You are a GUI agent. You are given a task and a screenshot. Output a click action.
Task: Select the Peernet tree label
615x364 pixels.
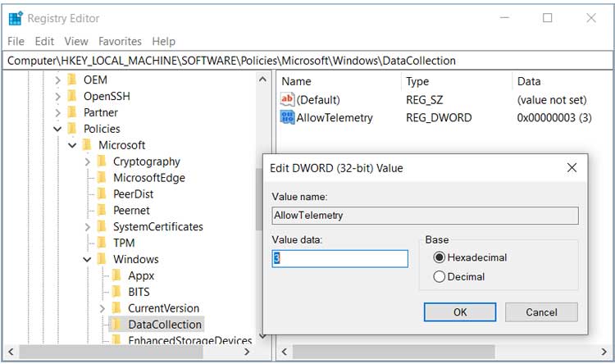coord(131,210)
